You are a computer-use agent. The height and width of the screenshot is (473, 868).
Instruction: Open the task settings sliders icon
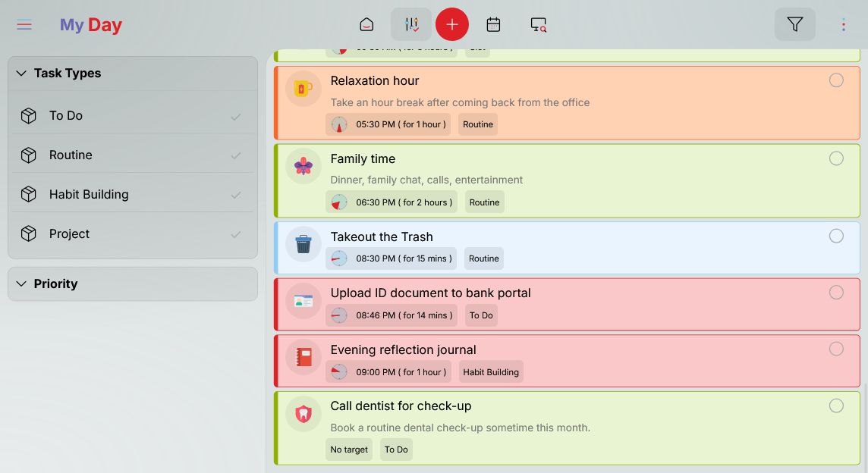point(411,25)
